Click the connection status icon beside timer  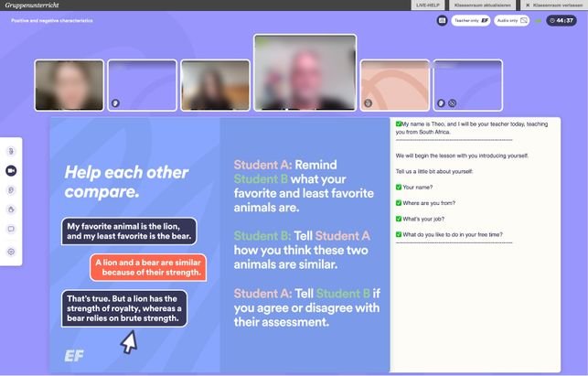(538, 19)
